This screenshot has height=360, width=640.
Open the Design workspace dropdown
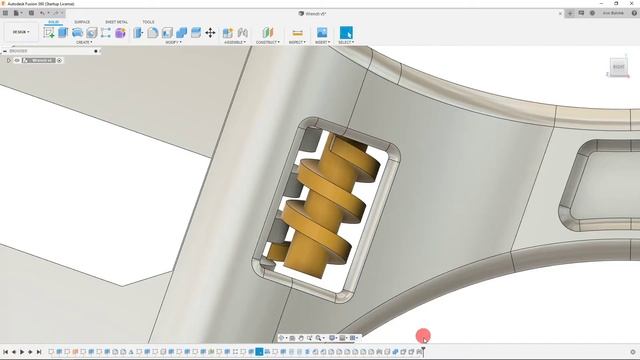pos(21,32)
